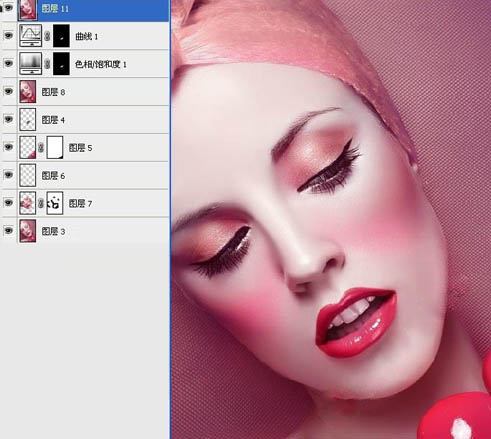Click the 图层 4 layer thumbnail
Image resolution: width=491 pixels, height=439 pixels.
[28, 119]
